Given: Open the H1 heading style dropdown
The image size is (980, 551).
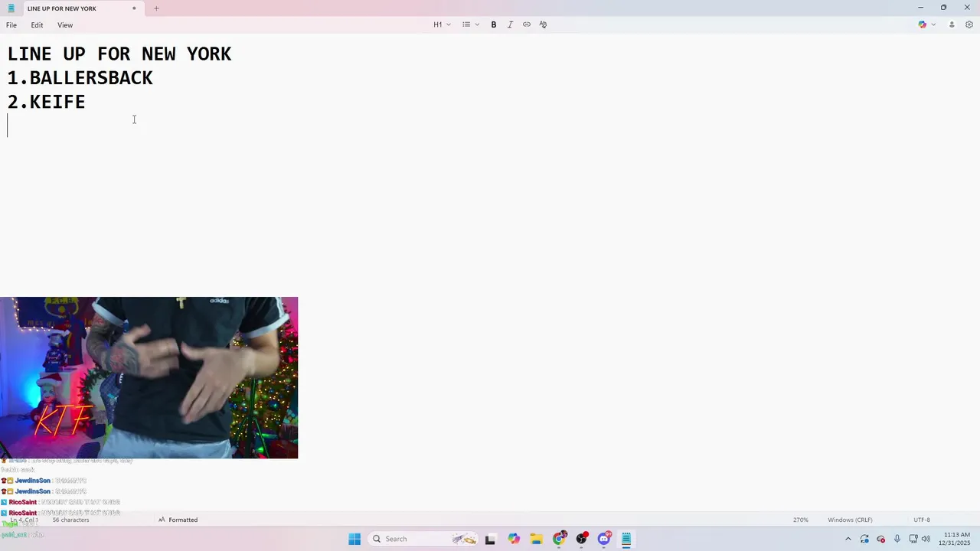Looking at the screenshot, I should 442,24.
